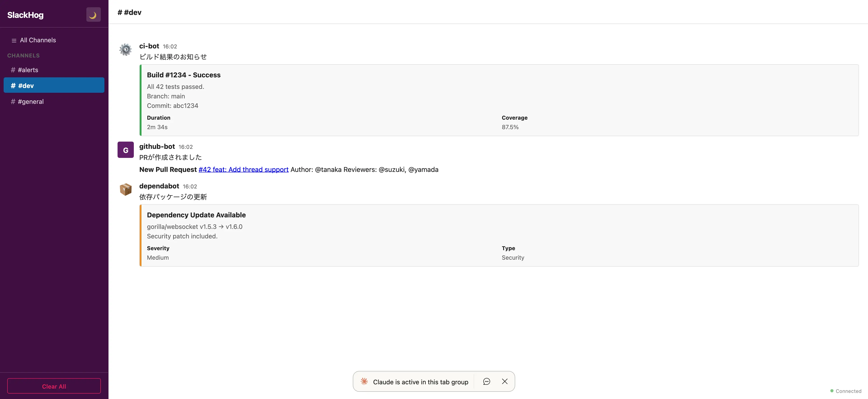Open the #alerts channel
The width and height of the screenshot is (868, 399).
point(28,70)
